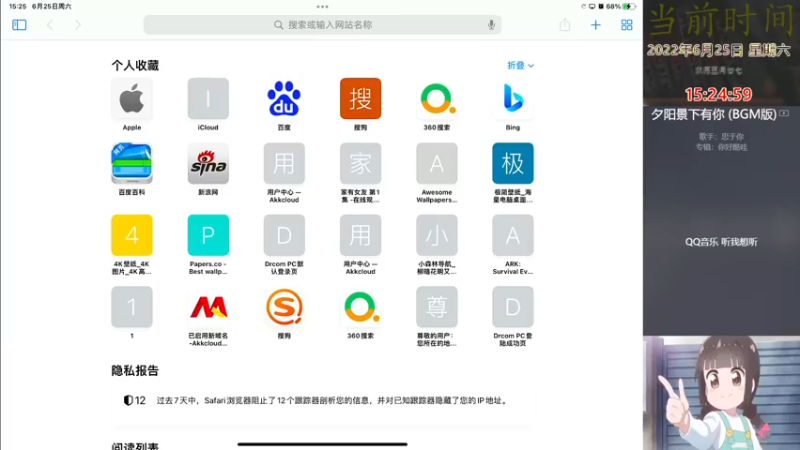
Task: Click the 个人收藏 heading
Action: coord(135,65)
